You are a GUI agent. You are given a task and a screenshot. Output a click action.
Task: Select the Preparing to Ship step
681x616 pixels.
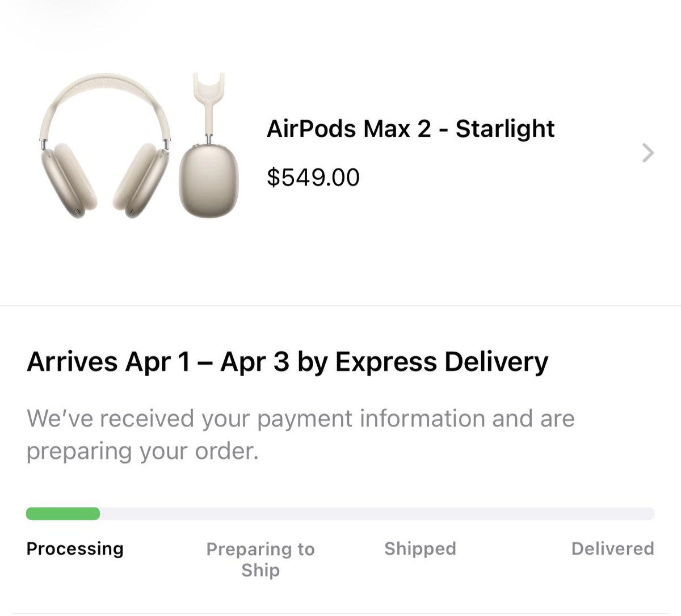point(260,559)
